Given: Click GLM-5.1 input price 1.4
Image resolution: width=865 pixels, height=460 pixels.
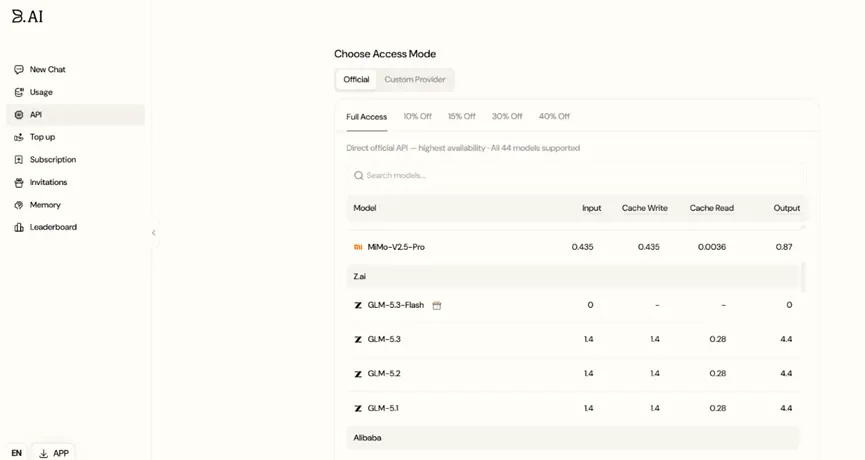Looking at the screenshot, I should tap(589, 408).
